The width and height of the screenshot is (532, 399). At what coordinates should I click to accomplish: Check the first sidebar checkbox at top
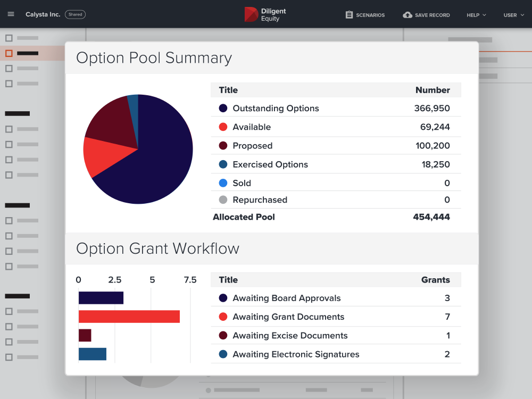(x=9, y=38)
